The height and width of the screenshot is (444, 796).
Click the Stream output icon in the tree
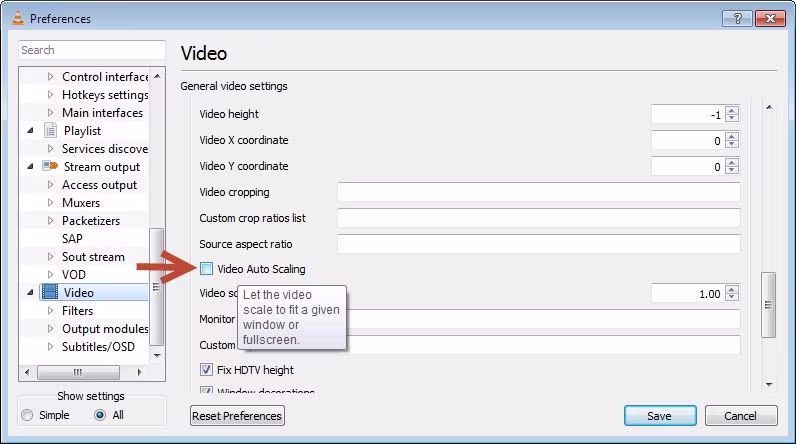click(50, 166)
